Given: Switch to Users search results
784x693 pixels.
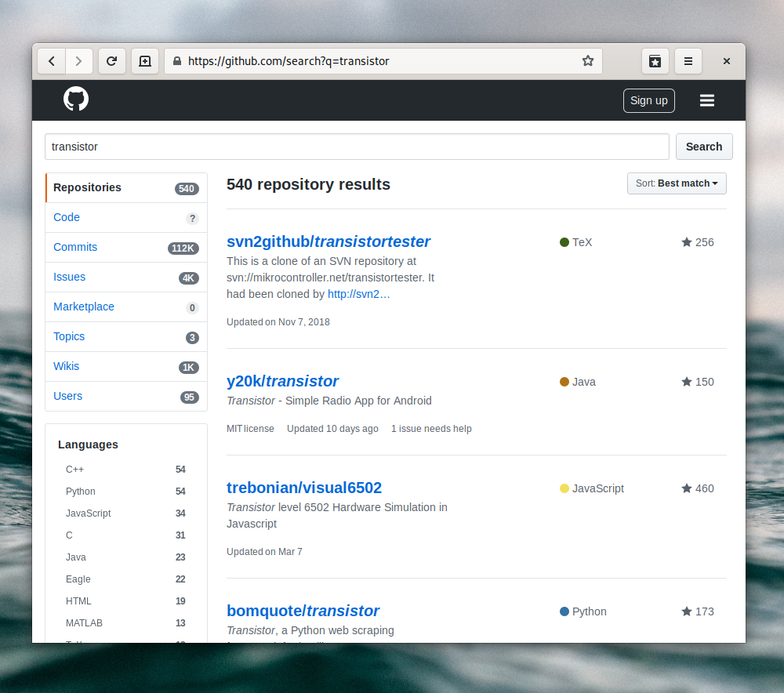Looking at the screenshot, I should click(126, 396).
